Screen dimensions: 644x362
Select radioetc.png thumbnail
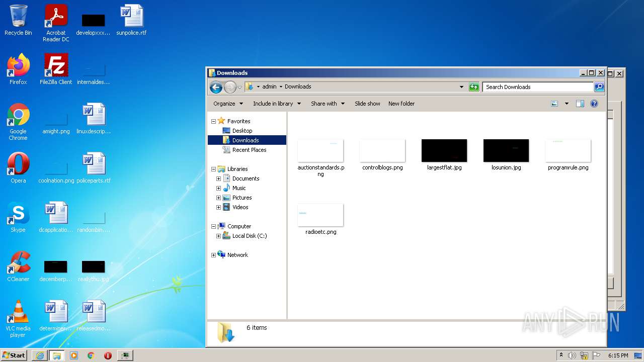coord(320,219)
